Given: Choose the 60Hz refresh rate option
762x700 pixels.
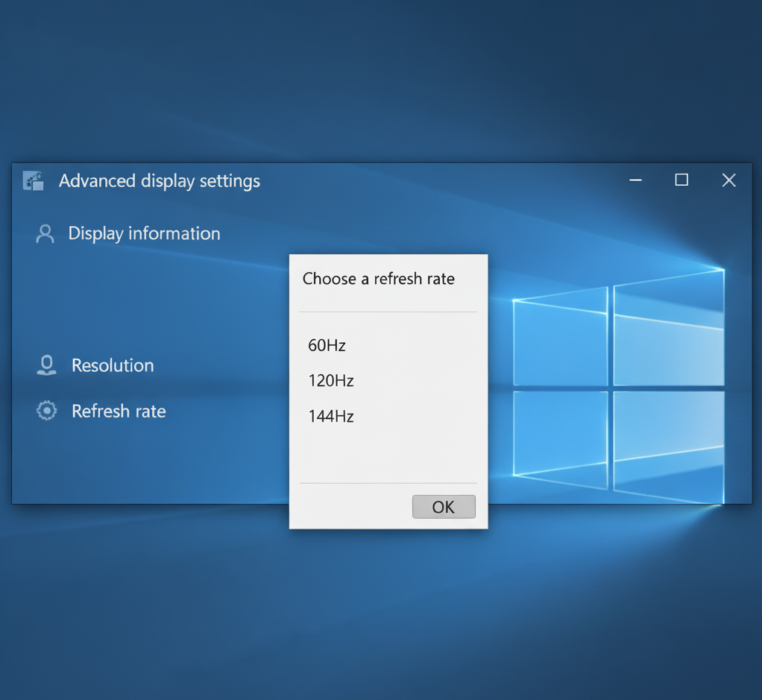Looking at the screenshot, I should point(327,345).
